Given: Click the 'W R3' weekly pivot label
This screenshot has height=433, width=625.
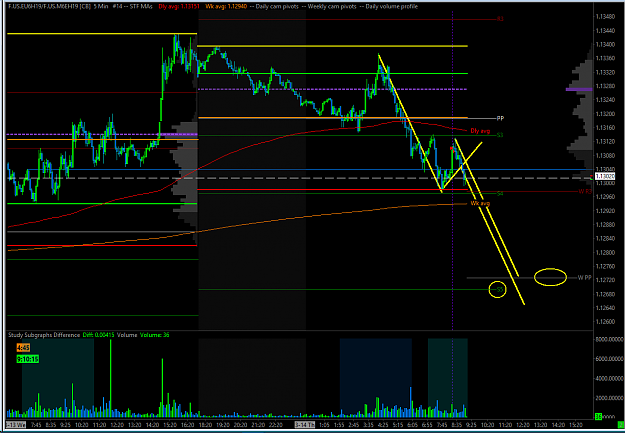Looking at the screenshot, I should point(585,191).
